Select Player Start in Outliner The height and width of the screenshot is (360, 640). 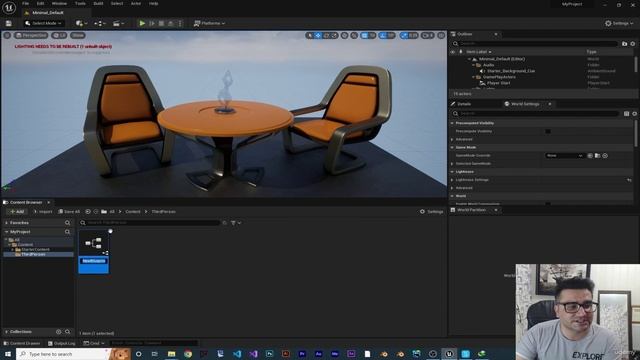pos(498,83)
